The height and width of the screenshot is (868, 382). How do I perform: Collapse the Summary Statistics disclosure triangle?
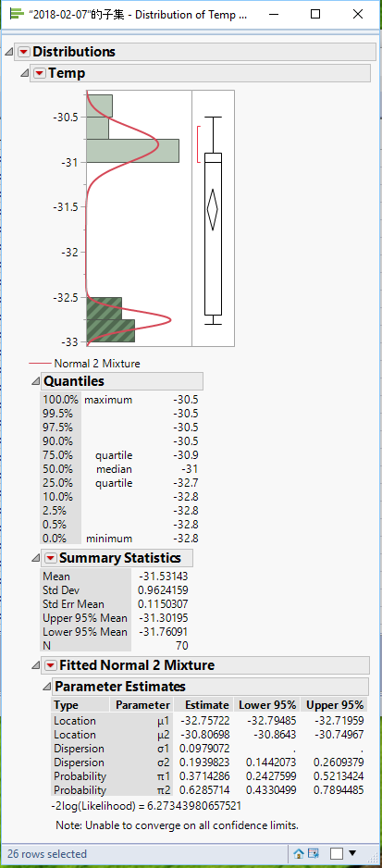(x=36, y=558)
